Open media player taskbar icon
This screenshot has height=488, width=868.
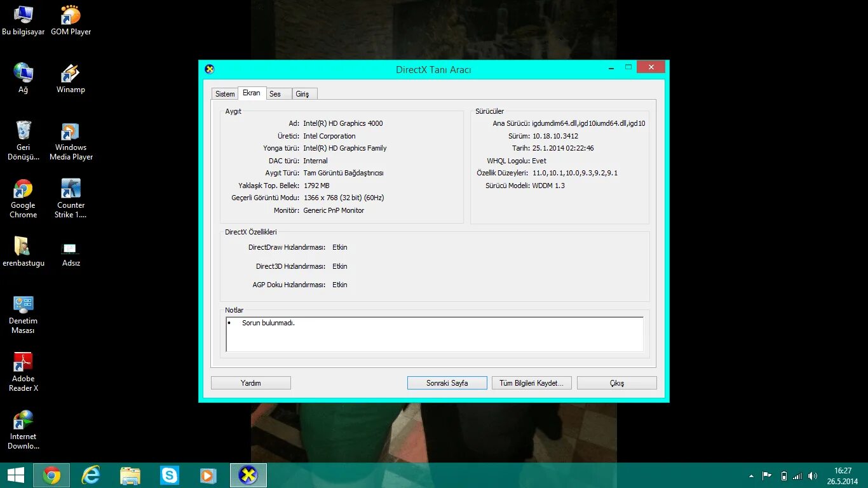208,475
